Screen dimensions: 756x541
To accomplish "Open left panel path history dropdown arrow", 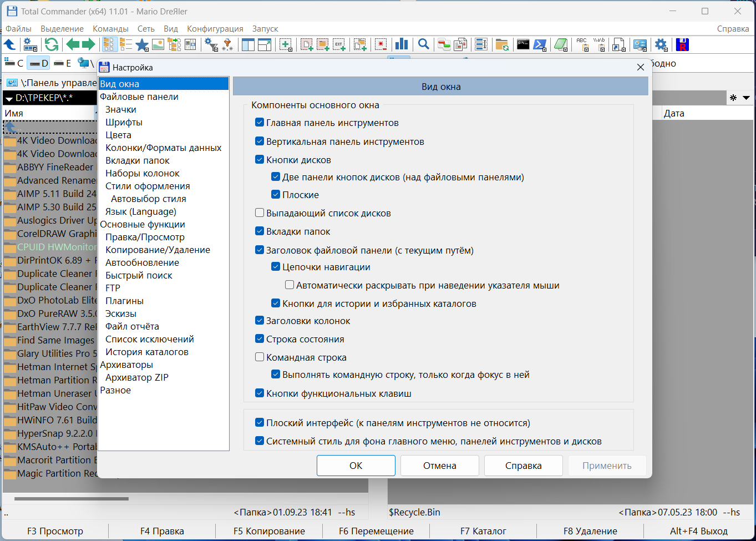I will 9,98.
